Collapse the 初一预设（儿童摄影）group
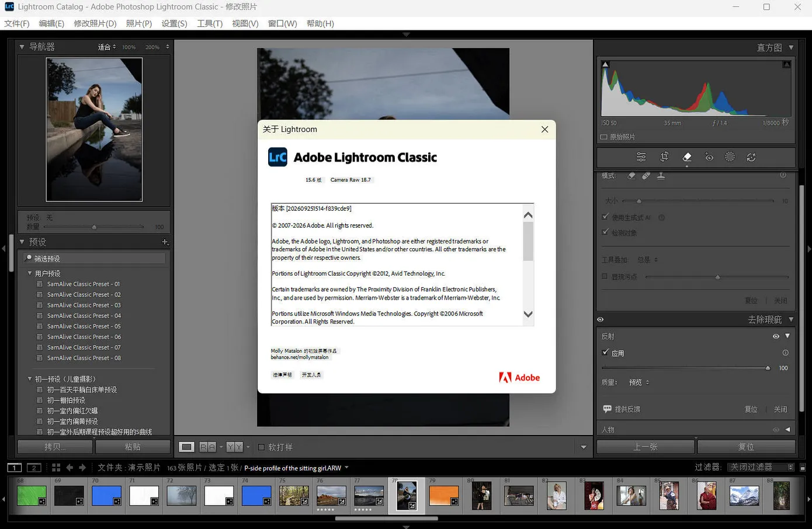Image resolution: width=812 pixels, height=529 pixels. (x=30, y=379)
